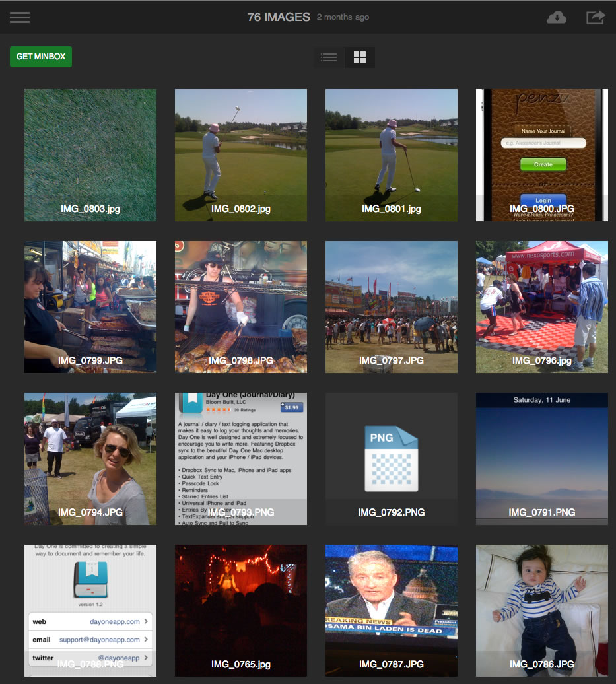Open thumbnail IMG_0794.JPG
The image size is (616, 684).
[90, 458]
